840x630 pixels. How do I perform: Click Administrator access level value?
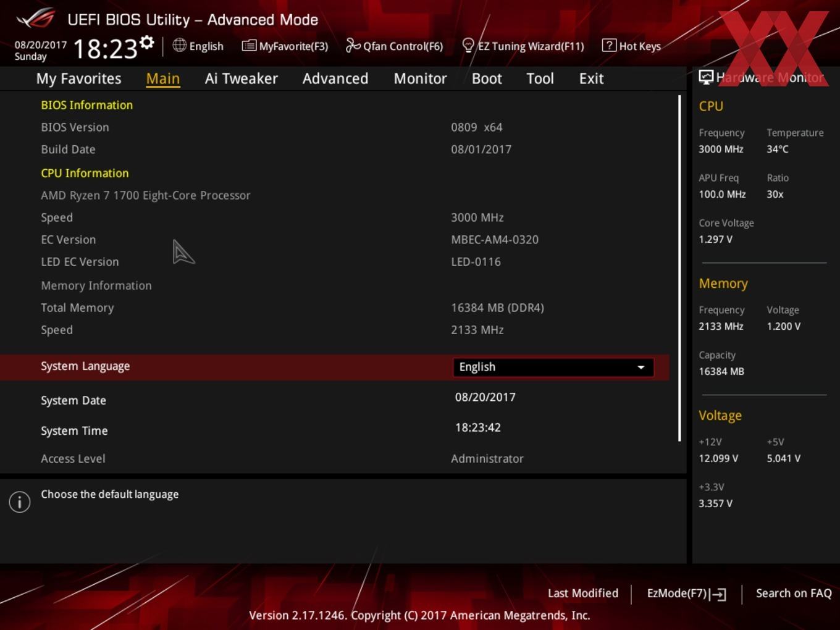click(487, 458)
